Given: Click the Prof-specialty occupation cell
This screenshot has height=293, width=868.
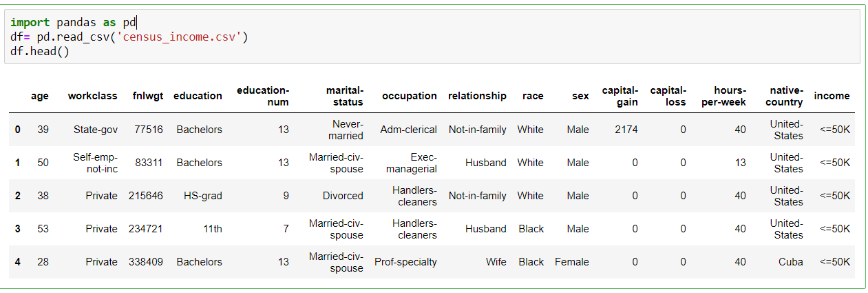Looking at the screenshot, I should 405,262.
